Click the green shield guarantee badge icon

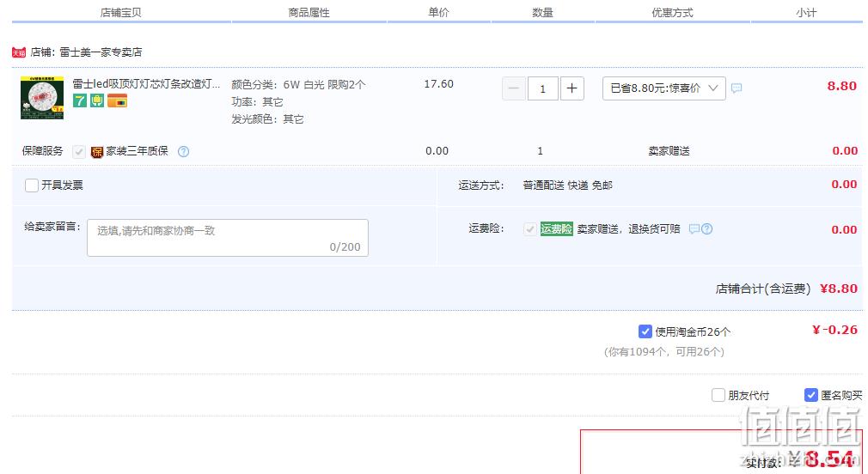pos(97,100)
